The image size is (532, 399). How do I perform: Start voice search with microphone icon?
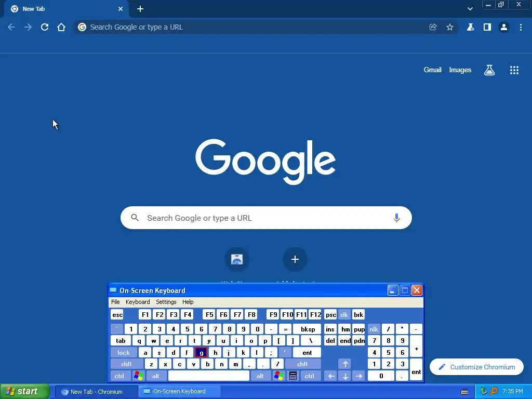pyautogui.click(x=396, y=218)
